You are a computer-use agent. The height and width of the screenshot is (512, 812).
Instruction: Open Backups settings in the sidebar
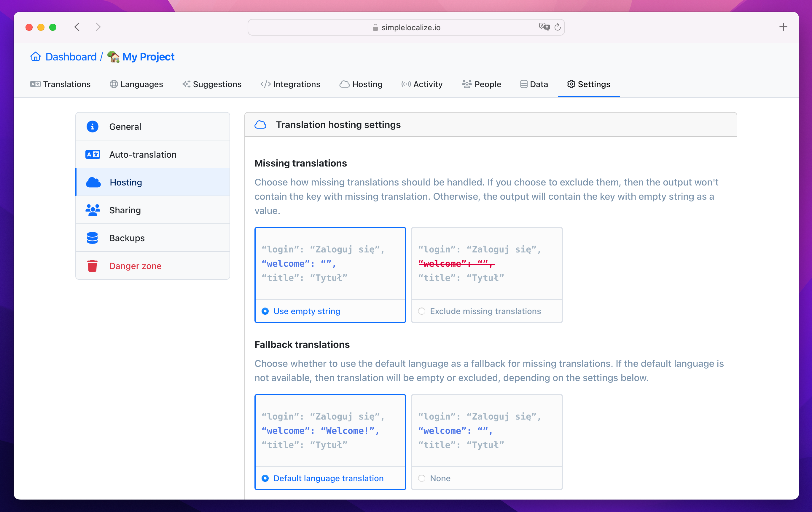click(153, 238)
